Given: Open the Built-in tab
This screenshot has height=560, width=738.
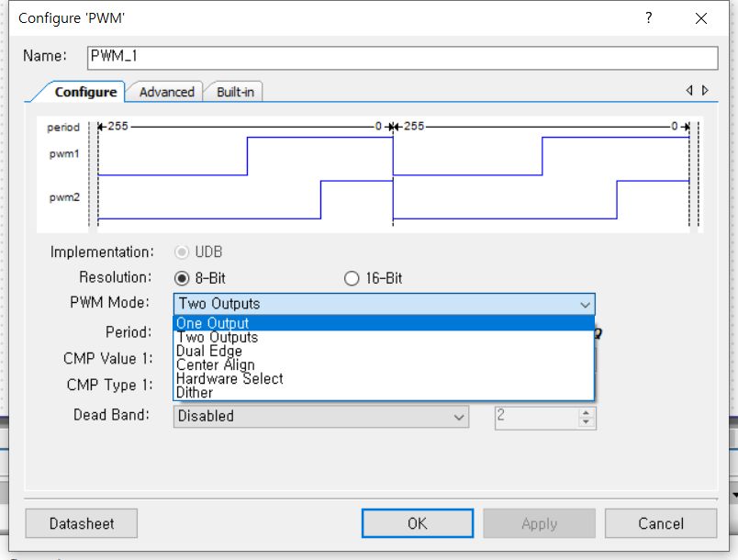Looking at the screenshot, I should point(235,92).
